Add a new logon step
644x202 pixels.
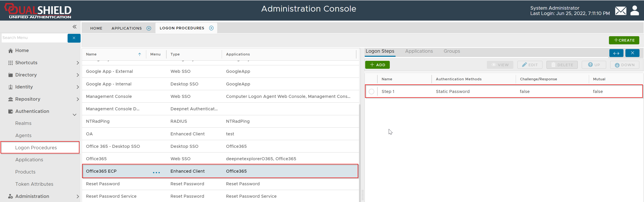377,65
